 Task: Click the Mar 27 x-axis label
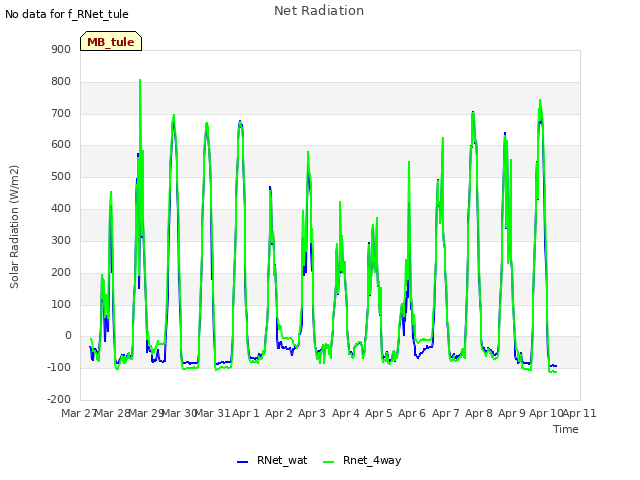click(78, 413)
